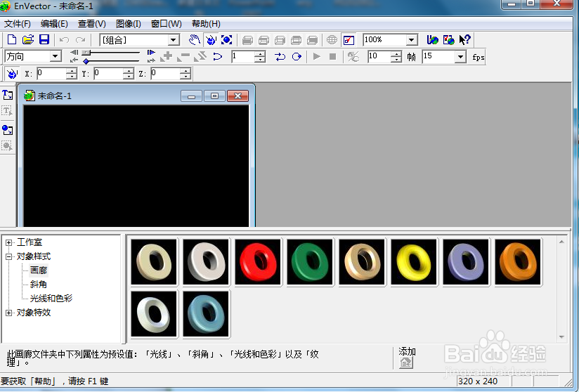The height and width of the screenshot is (392, 579).
Task: Open the 文件(F) menu
Action: point(18,24)
